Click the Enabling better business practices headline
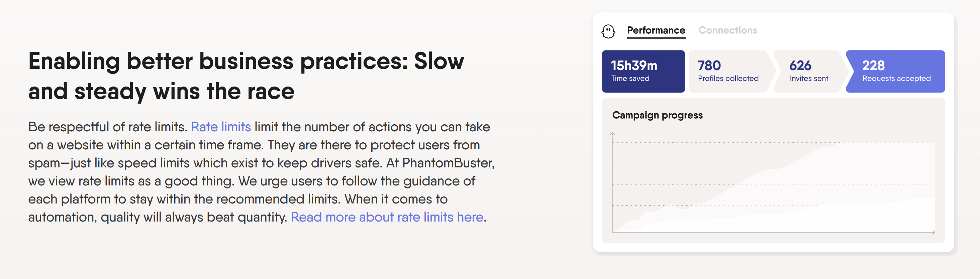This screenshot has height=279, width=980. 246,76
